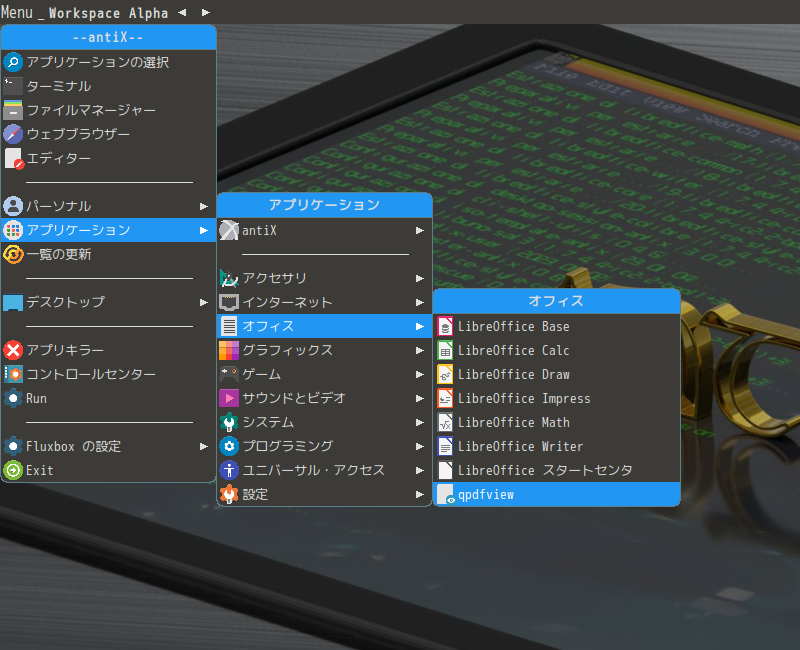Expand the サウンドとビデオ submenu arrow
This screenshot has height=650, width=800.
pyautogui.click(x=419, y=398)
